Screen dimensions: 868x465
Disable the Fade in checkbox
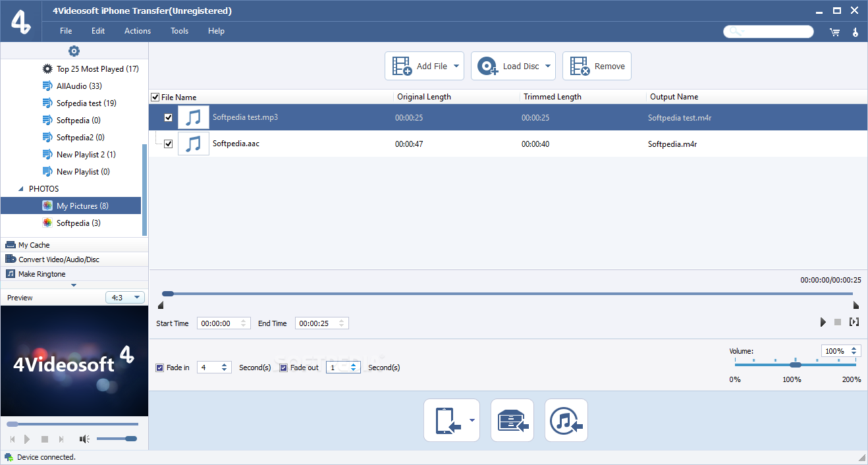click(x=160, y=368)
